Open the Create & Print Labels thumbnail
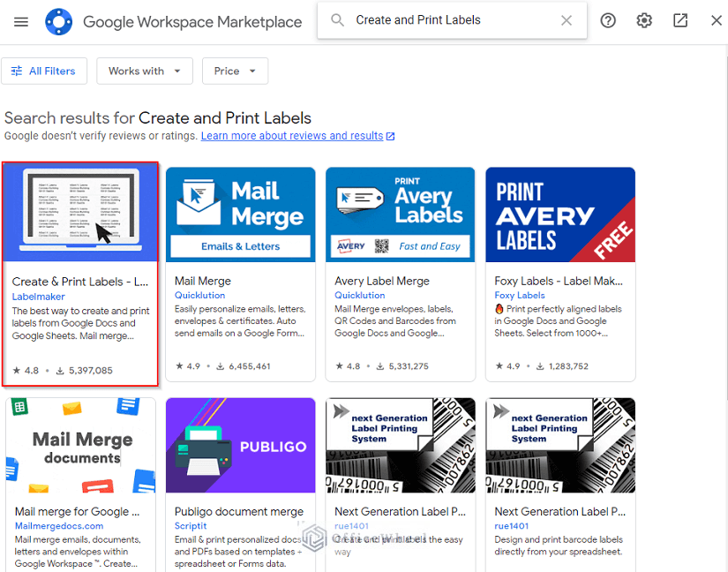The height and width of the screenshot is (572, 728). [x=80, y=212]
